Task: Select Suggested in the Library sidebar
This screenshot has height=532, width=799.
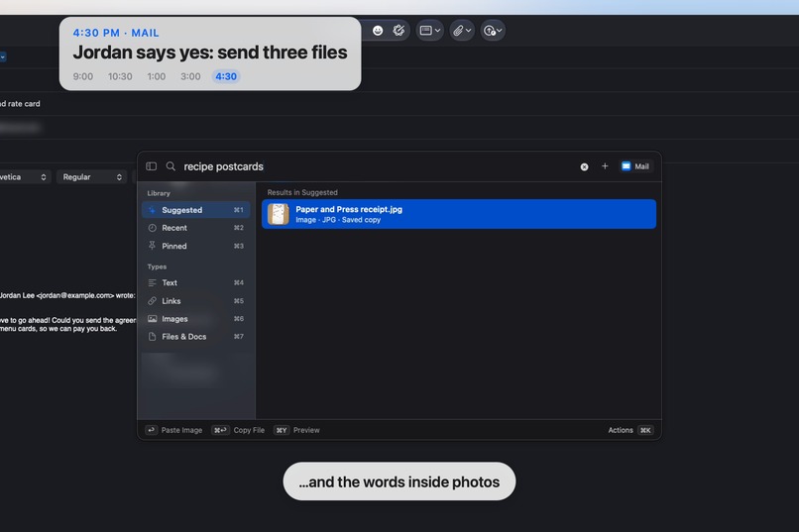Action: (x=195, y=210)
